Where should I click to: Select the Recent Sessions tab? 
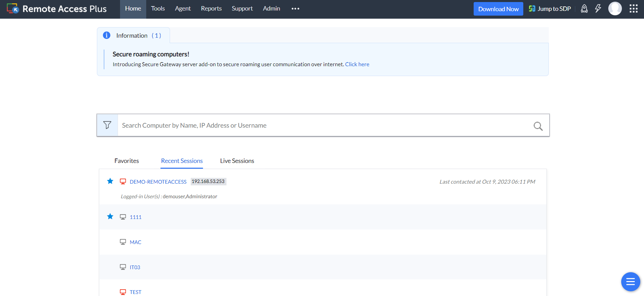coord(182,161)
